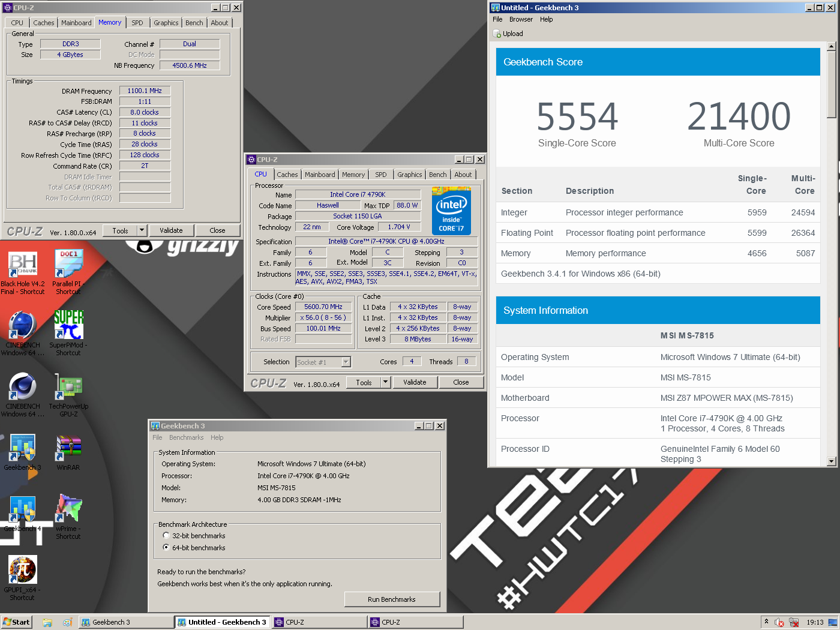Click Upload icon in Geekbench results window
Viewport: 840px width, 630px height.
tap(497, 34)
